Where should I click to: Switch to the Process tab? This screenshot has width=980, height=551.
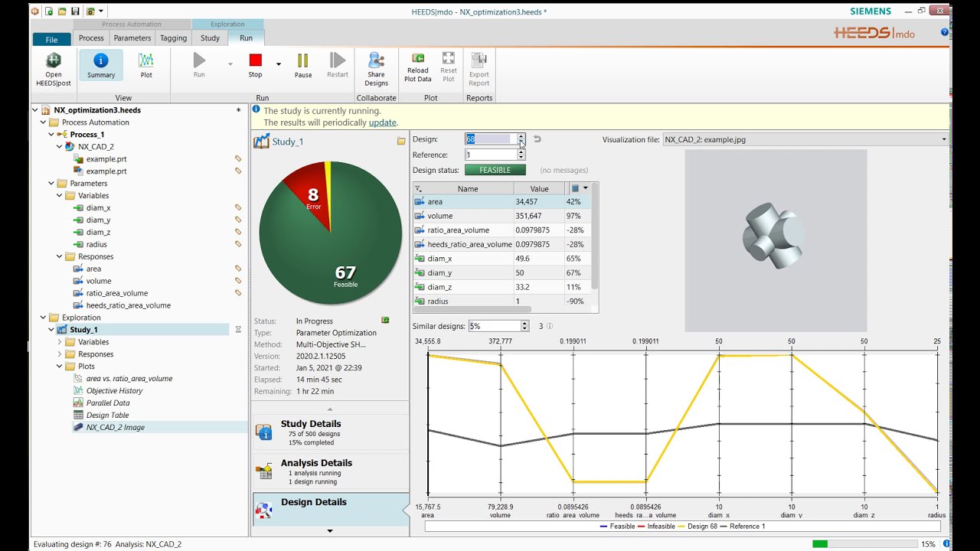(x=91, y=38)
